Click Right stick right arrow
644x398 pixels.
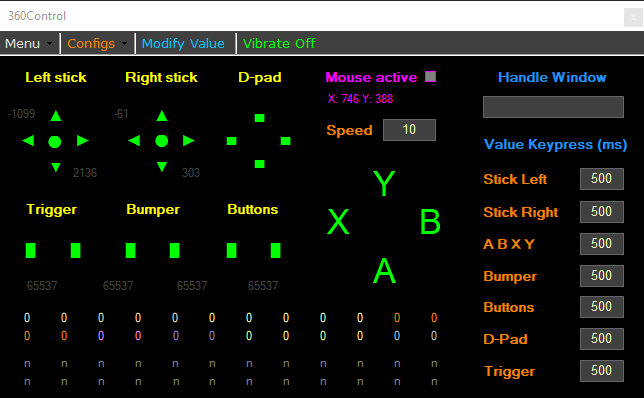[189, 141]
